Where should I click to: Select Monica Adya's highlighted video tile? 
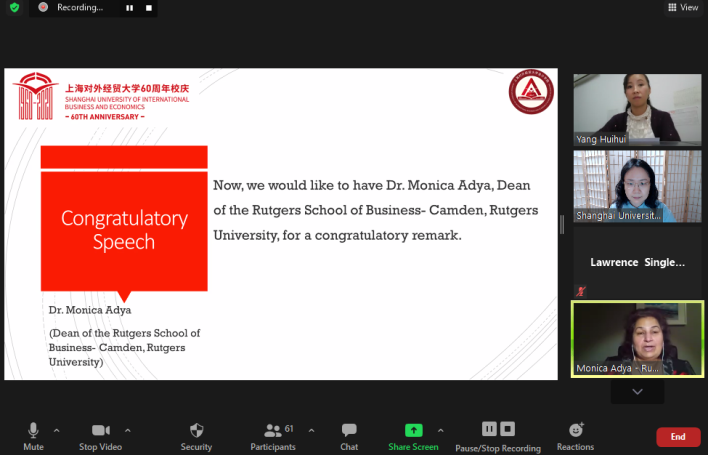637,339
